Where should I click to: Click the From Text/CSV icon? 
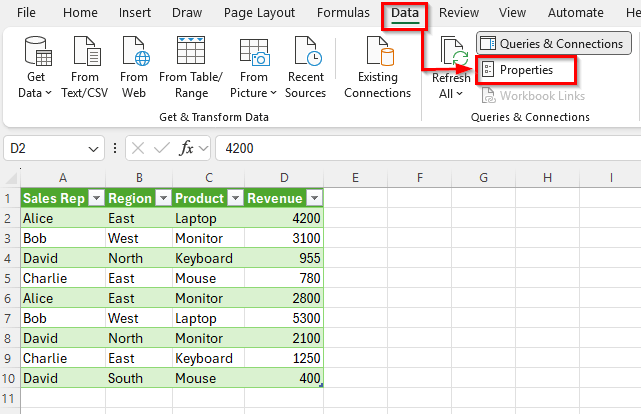point(86,52)
